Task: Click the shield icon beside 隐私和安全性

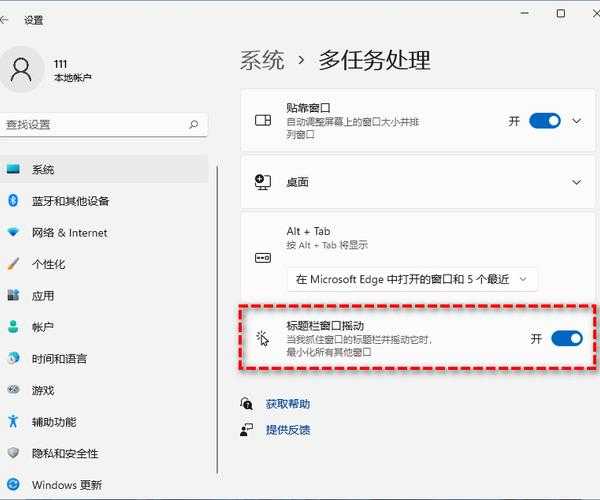Action: pyautogui.click(x=13, y=453)
